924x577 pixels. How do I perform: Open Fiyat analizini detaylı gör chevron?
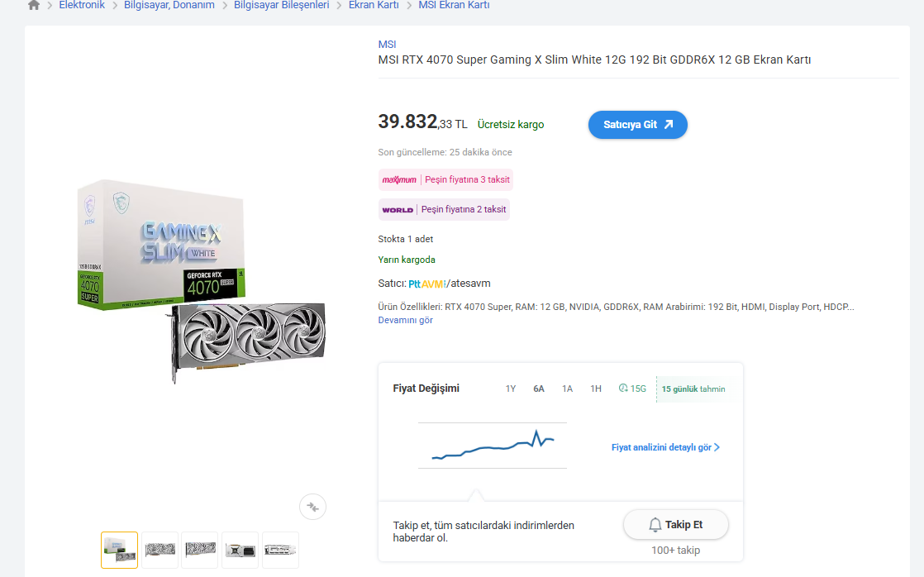click(x=717, y=447)
